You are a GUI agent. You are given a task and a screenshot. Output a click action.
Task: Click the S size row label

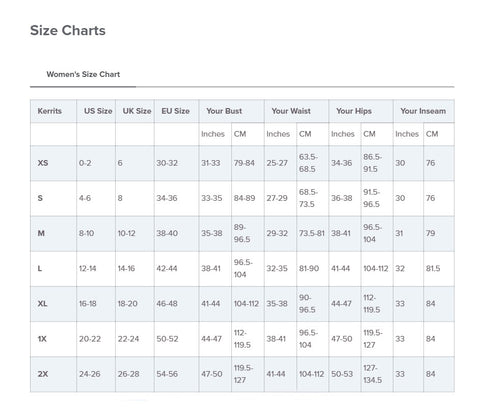pyautogui.click(x=53, y=198)
